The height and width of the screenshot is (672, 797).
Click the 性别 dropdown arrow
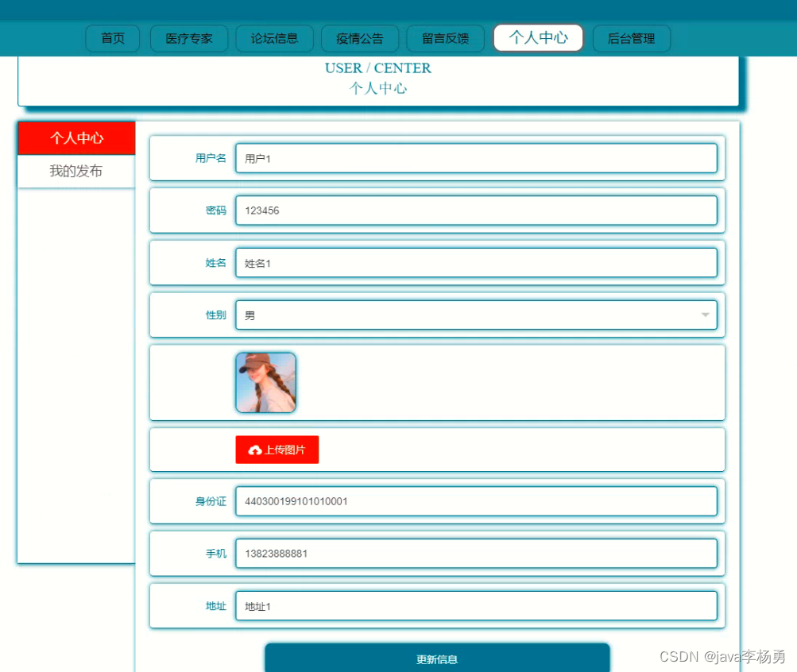[x=705, y=315]
